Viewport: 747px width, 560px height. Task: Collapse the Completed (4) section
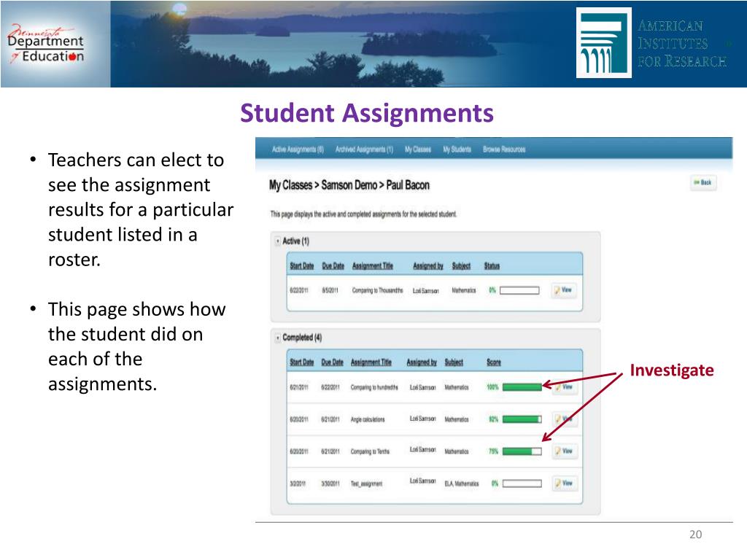tap(278, 338)
